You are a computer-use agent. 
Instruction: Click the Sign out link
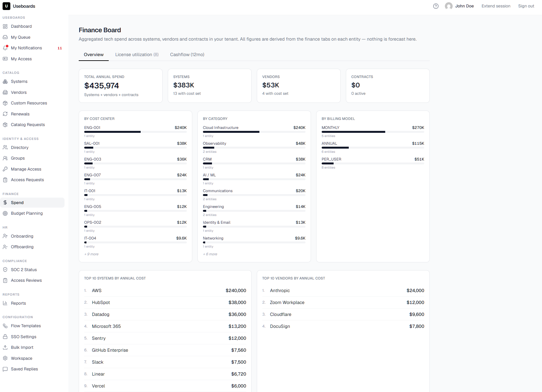[526, 6]
